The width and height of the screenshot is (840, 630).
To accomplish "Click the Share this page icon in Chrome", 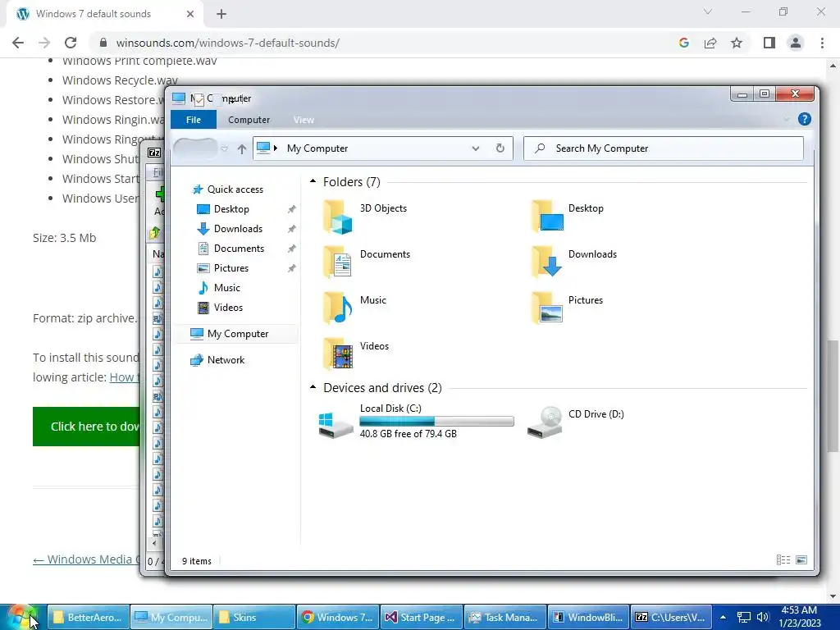I will coord(710,43).
